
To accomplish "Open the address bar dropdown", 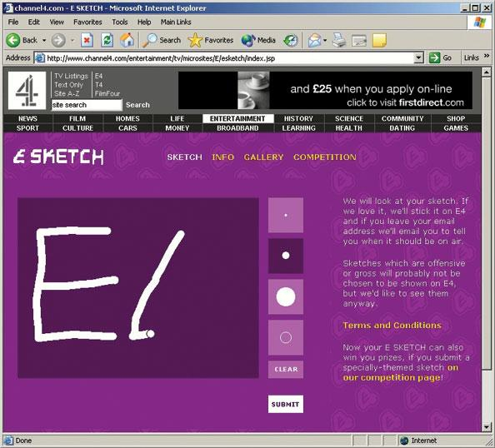I will point(418,57).
